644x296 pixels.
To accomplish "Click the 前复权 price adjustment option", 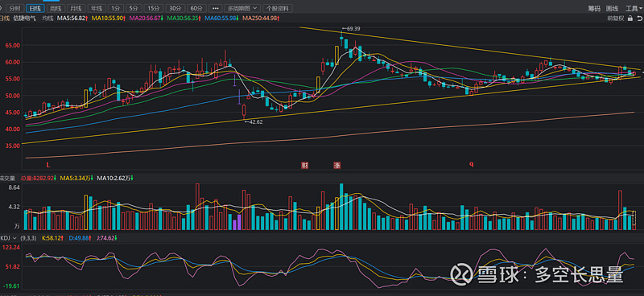I will [x=616, y=18].
